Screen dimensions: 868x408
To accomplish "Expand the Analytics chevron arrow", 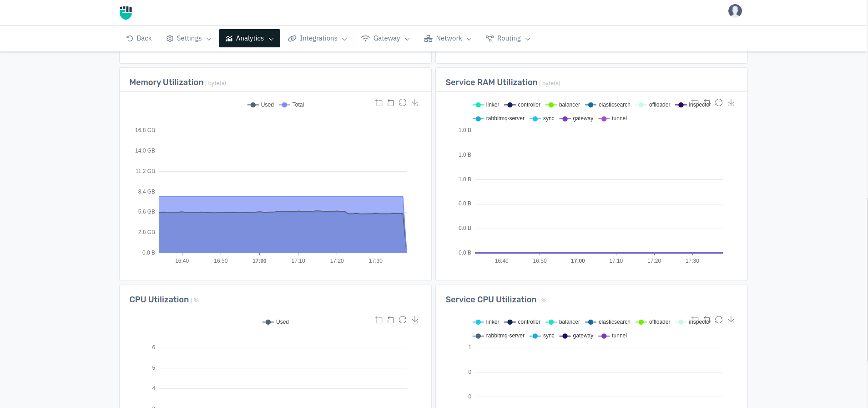I will [271, 39].
